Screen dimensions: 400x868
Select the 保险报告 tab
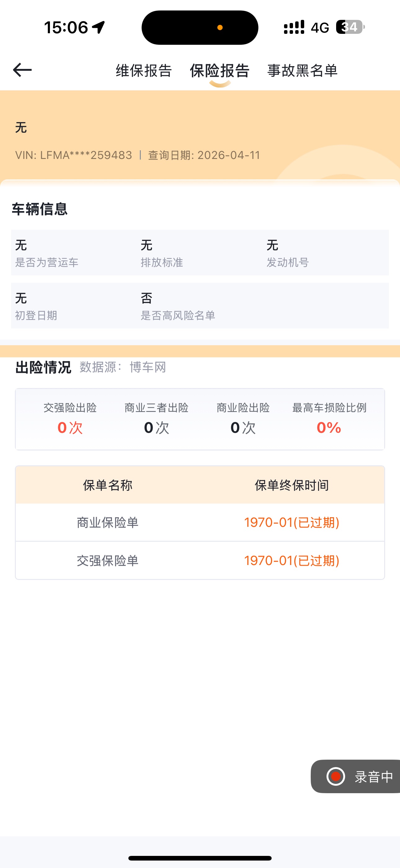click(220, 71)
